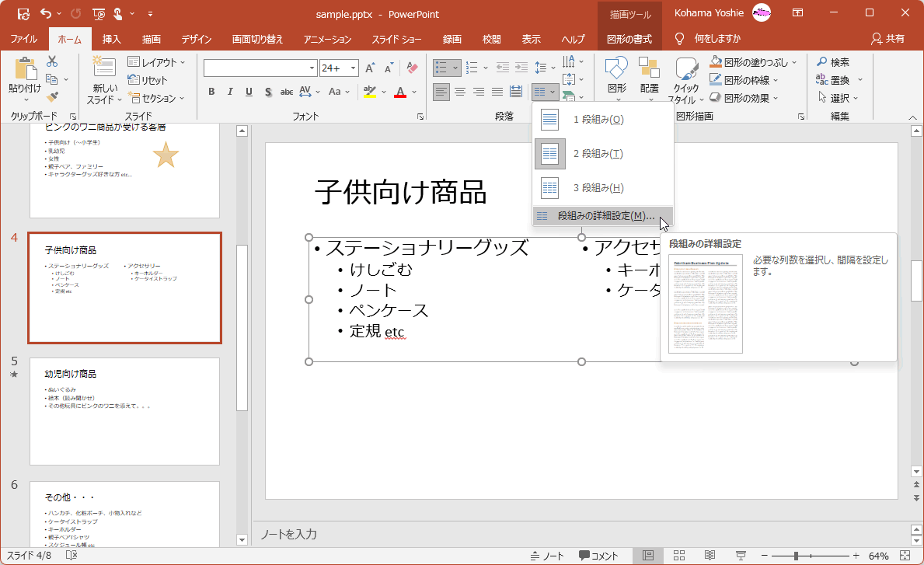Switch to reading view icon
This screenshot has height=565, width=924.
710,556
